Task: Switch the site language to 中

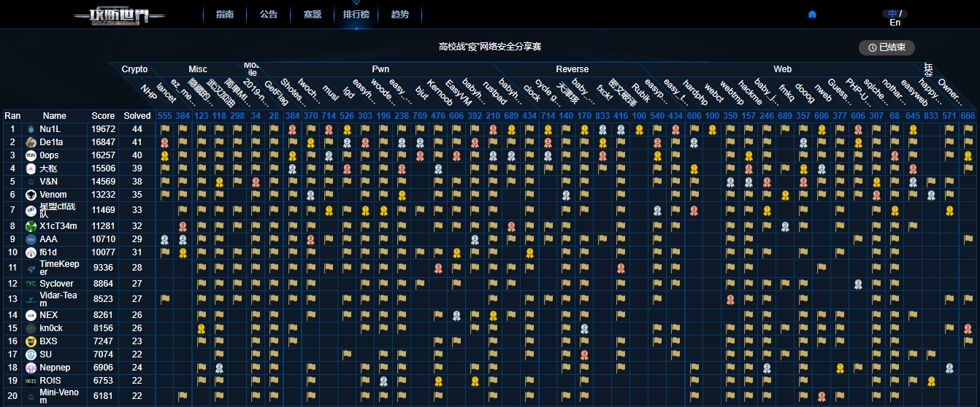Action: pyautogui.click(x=892, y=13)
